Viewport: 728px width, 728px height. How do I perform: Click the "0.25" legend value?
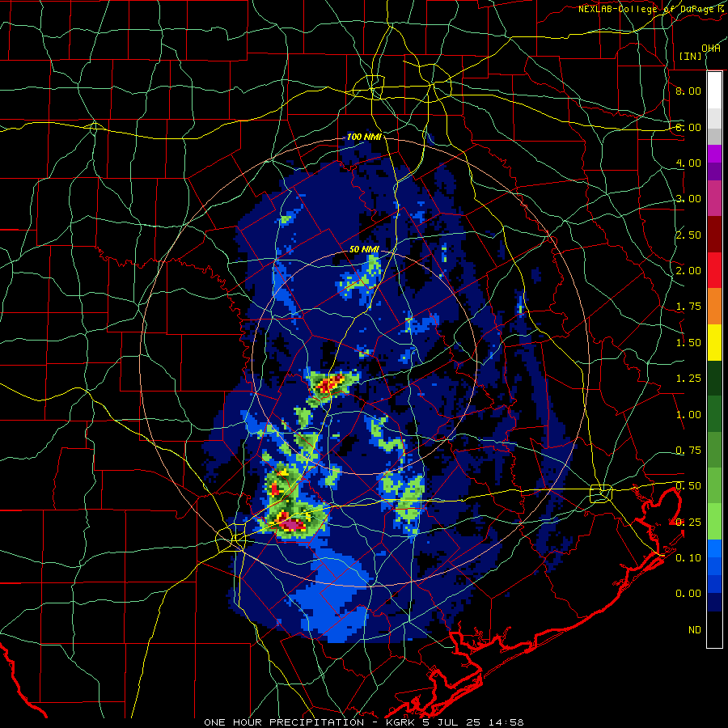pyautogui.click(x=688, y=523)
